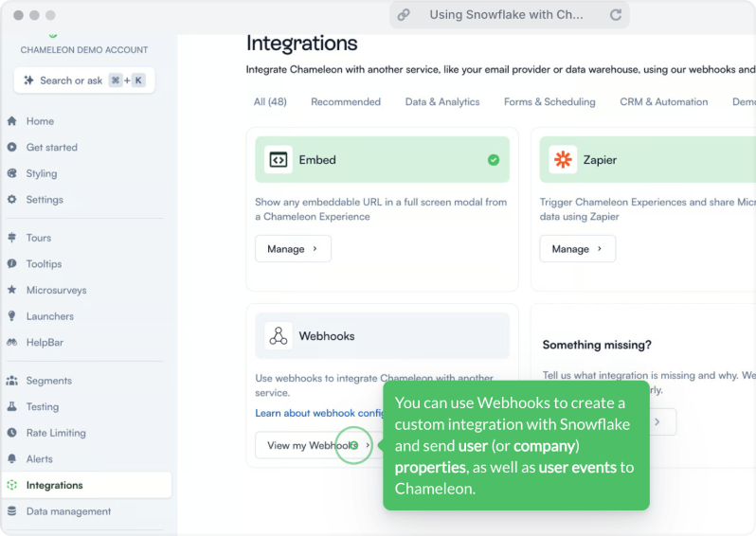The width and height of the screenshot is (756, 536).
Task: Click the Zapier card header
Action: click(647, 159)
